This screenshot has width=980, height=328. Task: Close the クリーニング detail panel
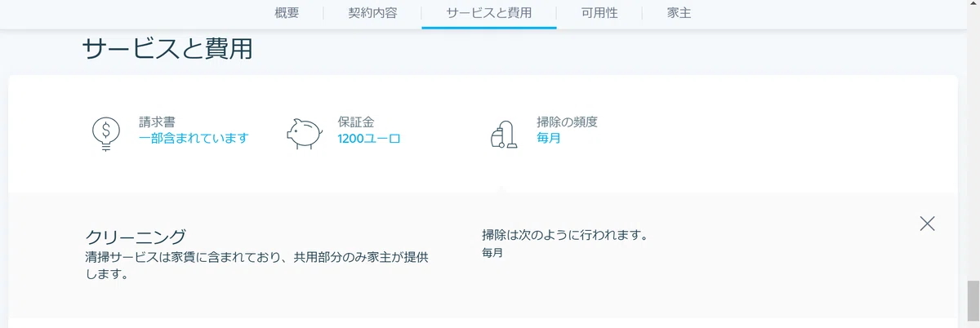pos(927,224)
